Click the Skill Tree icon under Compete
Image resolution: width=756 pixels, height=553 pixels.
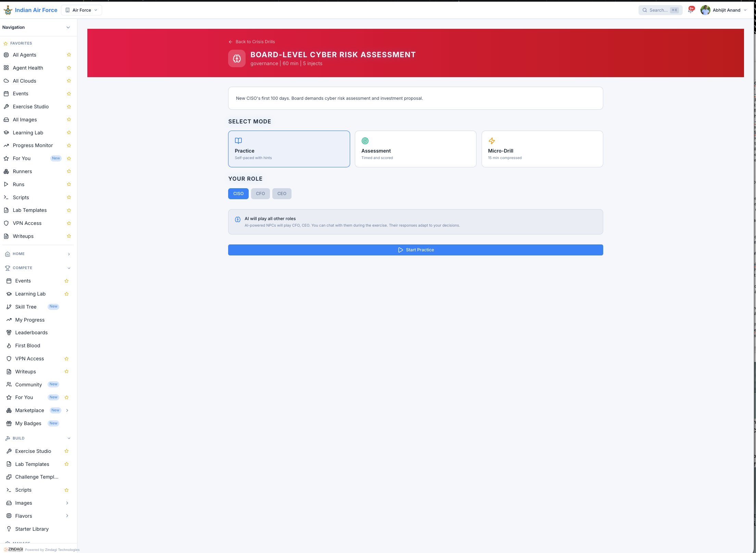point(9,306)
